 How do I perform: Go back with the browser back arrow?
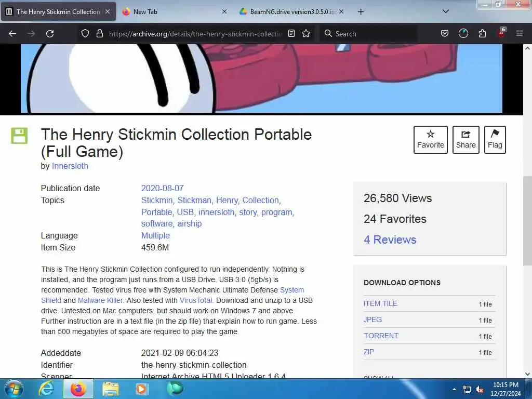[x=12, y=34]
